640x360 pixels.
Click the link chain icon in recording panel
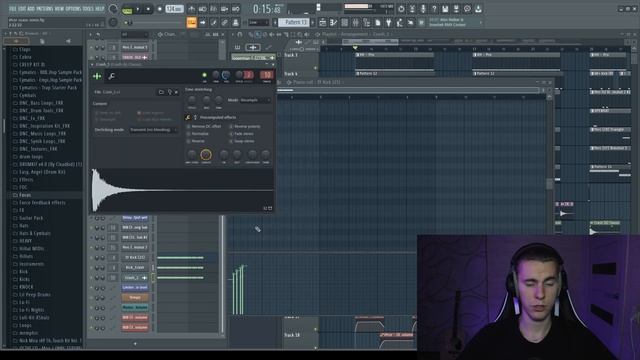(224, 22)
